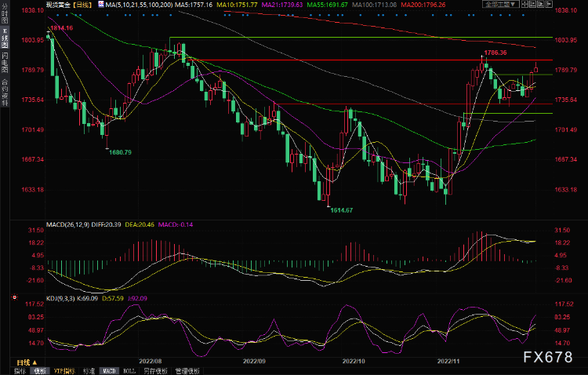
Task: Click 另存模板 to save template
Action: pos(158,370)
